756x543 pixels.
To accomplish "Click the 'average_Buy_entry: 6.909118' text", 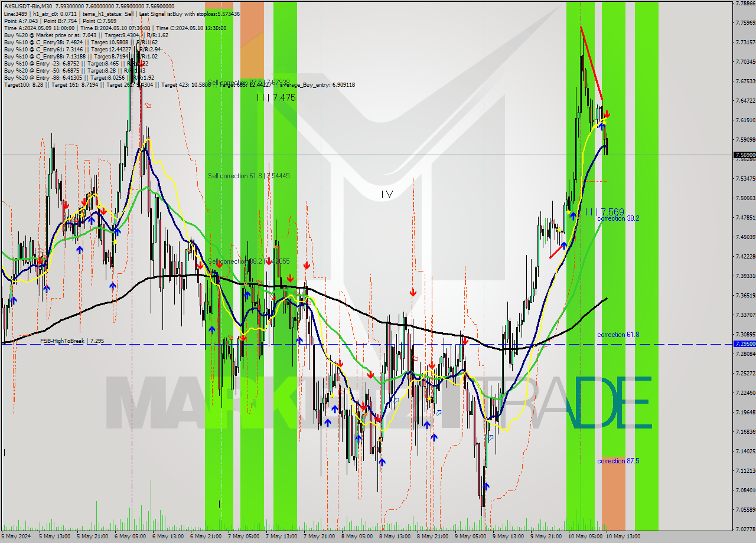I will coord(317,84).
